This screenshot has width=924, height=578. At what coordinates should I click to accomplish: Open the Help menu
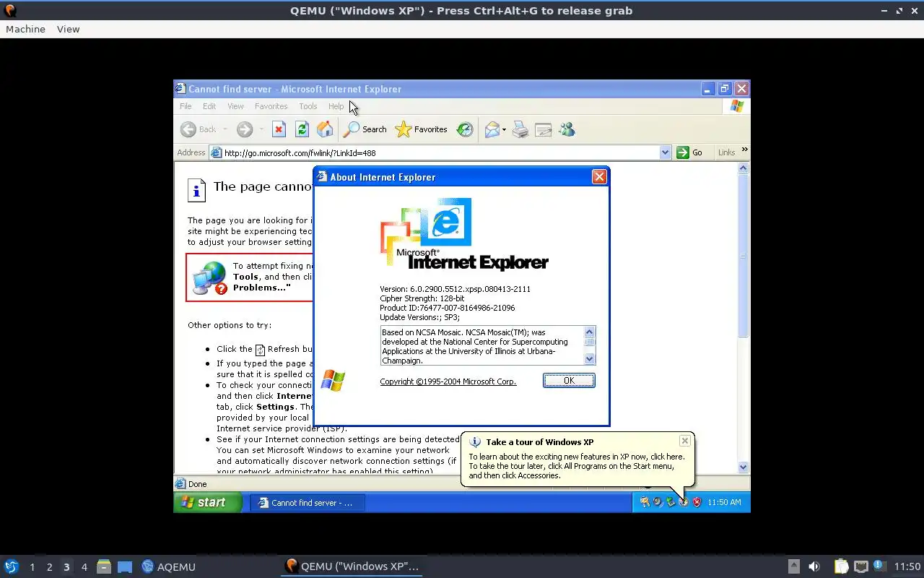point(336,106)
